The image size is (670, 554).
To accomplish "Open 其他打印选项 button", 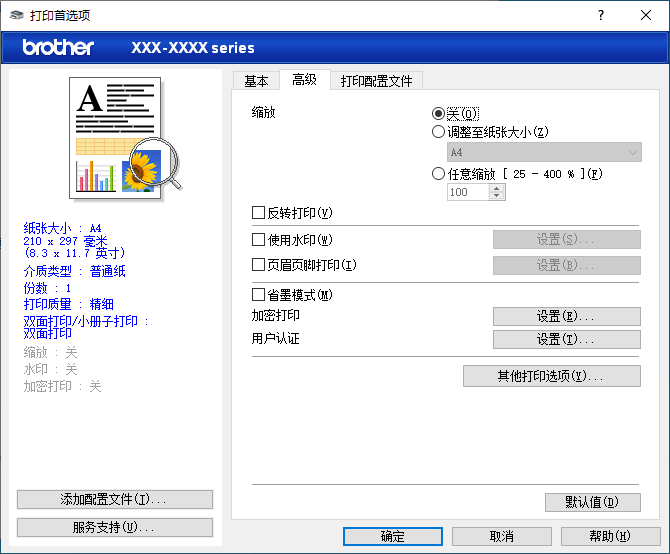I will coord(551,376).
